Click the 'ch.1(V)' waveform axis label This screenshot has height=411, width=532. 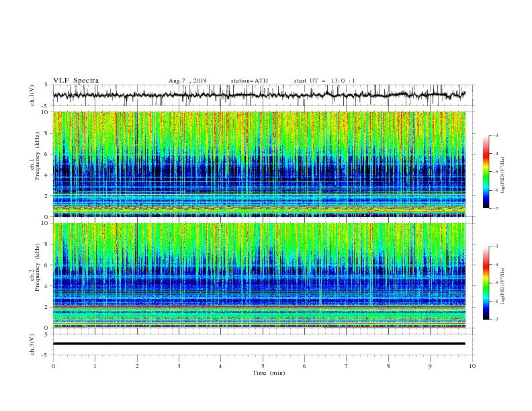pos(32,95)
